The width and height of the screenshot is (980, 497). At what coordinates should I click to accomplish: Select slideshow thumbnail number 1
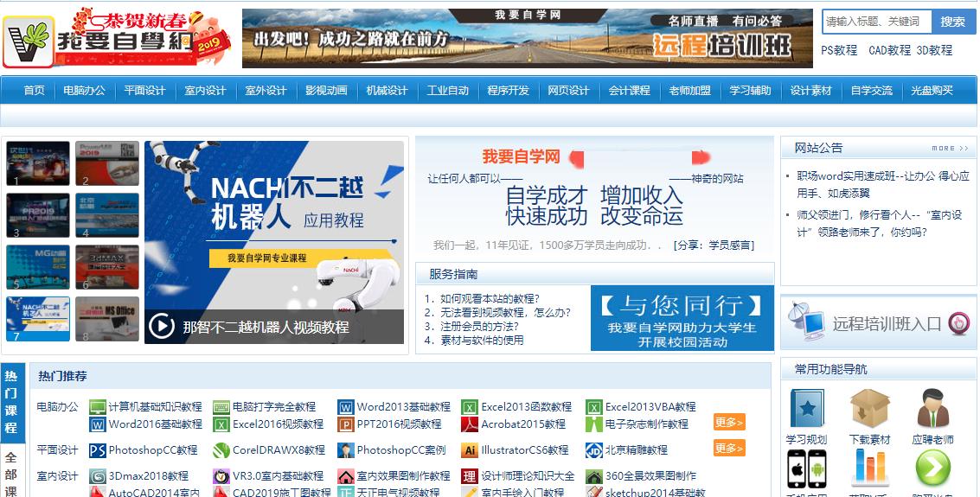(x=38, y=163)
